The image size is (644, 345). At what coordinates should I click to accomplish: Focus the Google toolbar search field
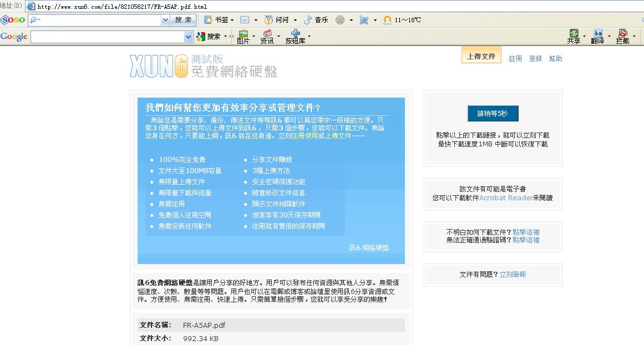tap(107, 37)
